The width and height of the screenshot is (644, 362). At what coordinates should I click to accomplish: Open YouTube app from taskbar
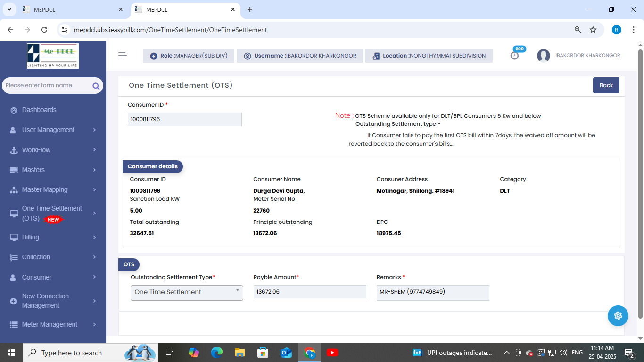pos(332,353)
